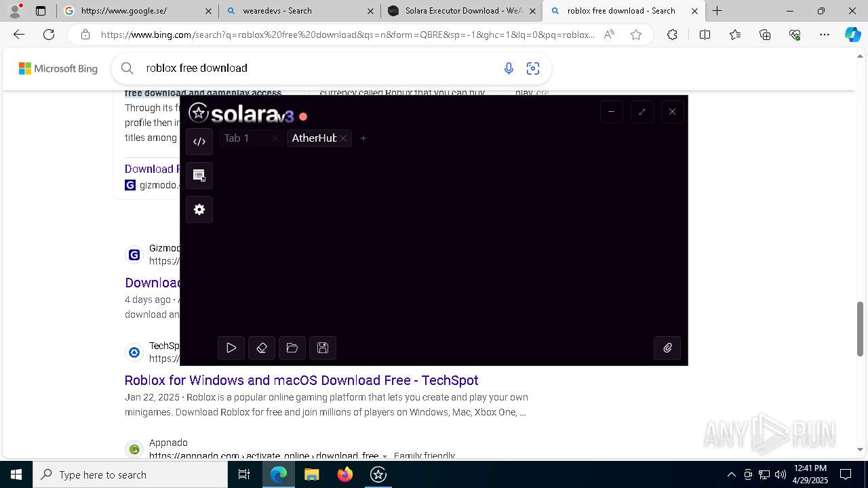Open the taskbar clock and date
This screenshot has width=868, height=488.
coord(810,474)
